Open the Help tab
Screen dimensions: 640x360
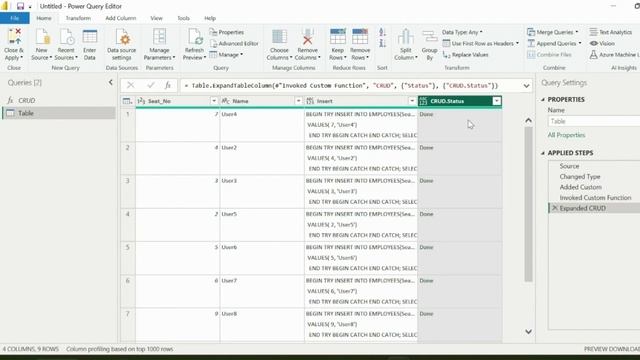(x=210, y=18)
